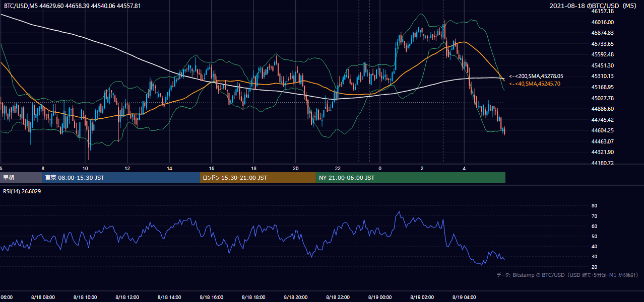Click price axis value 45310.13

tap(602, 76)
